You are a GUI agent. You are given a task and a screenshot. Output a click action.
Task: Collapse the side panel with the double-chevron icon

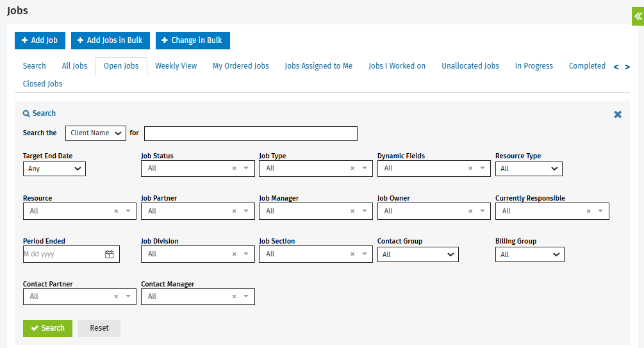tap(638, 17)
